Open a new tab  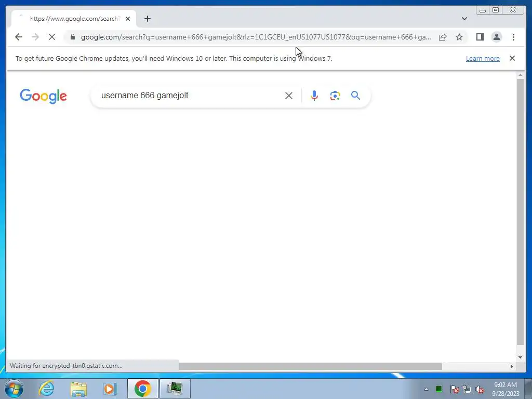point(147,19)
